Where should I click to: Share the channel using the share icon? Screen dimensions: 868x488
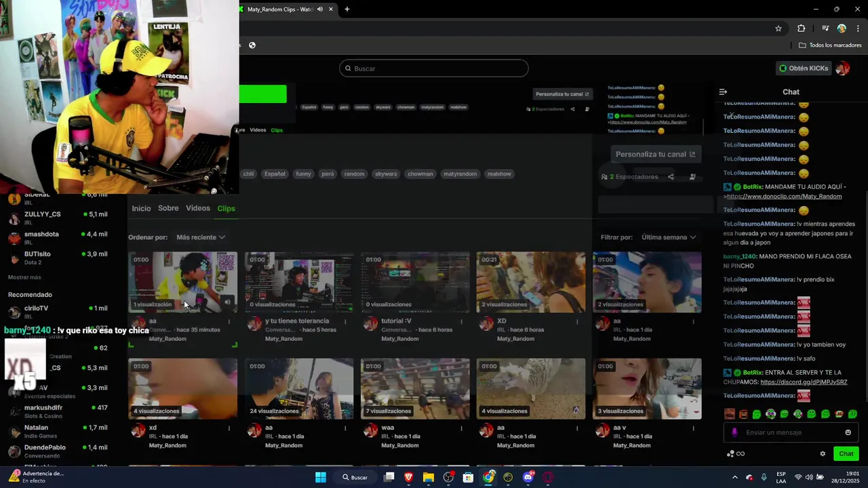point(671,177)
